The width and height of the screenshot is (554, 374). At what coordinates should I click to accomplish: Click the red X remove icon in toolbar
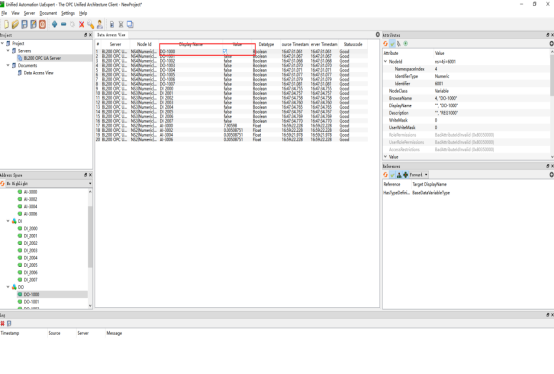pyautogui.click(x=82, y=24)
